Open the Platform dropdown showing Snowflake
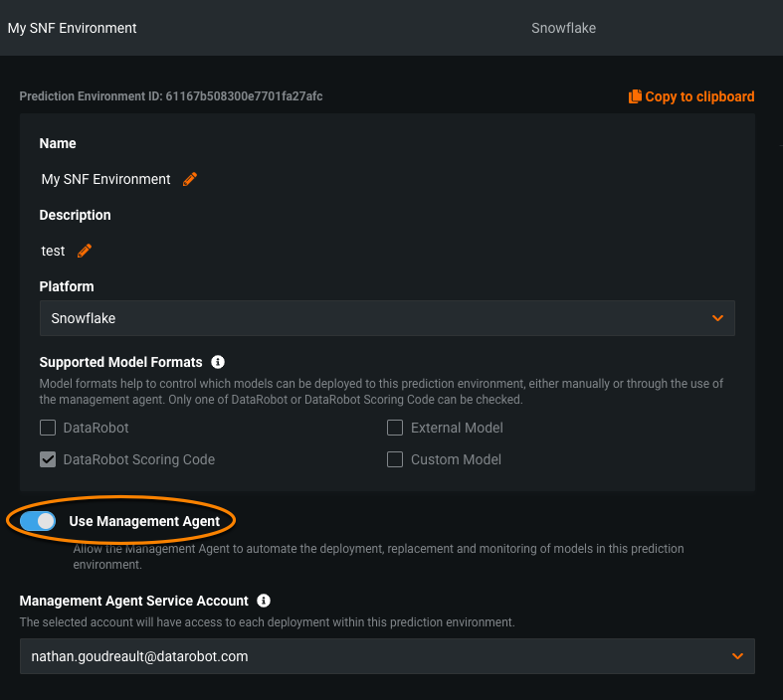The image size is (783, 700). coord(387,318)
